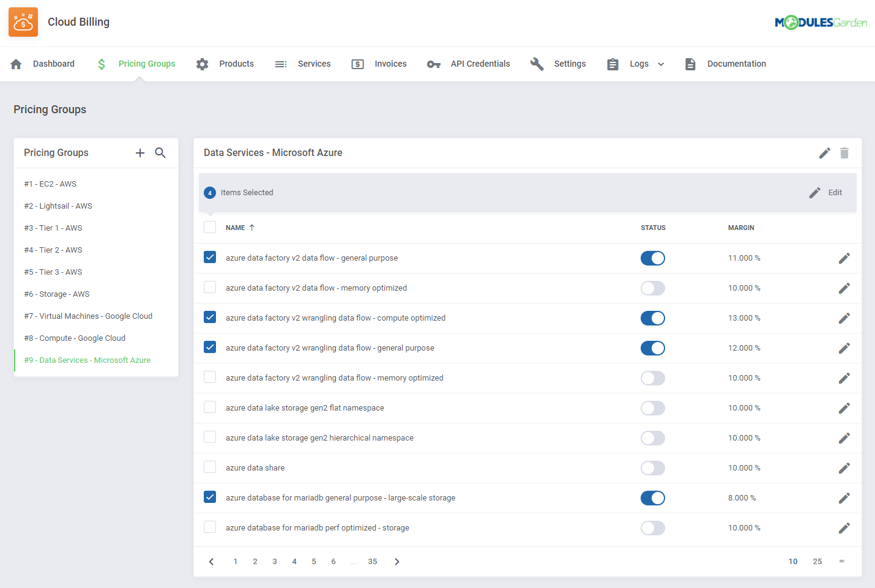The height and width of the screenshot is (588, 875).
Task: Enable status for hierarchical namespace row
Action: click(x=653, y=438)
